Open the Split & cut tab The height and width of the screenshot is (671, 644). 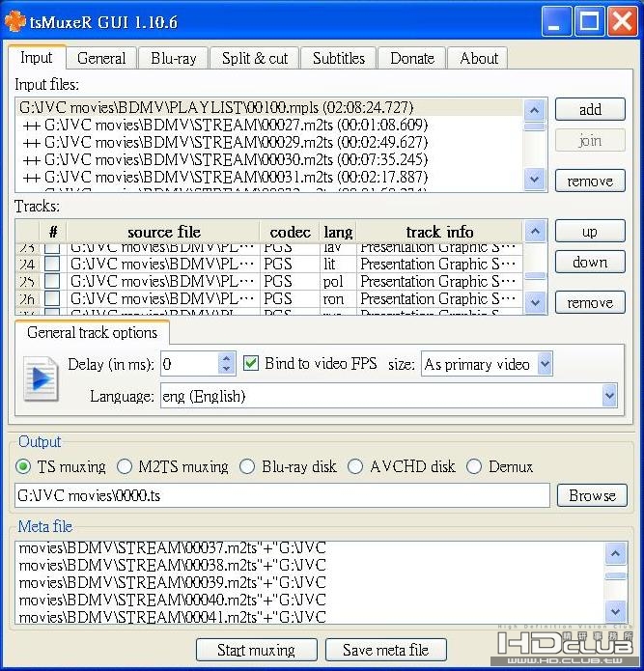pyautogui.click(x=255, y=58)
